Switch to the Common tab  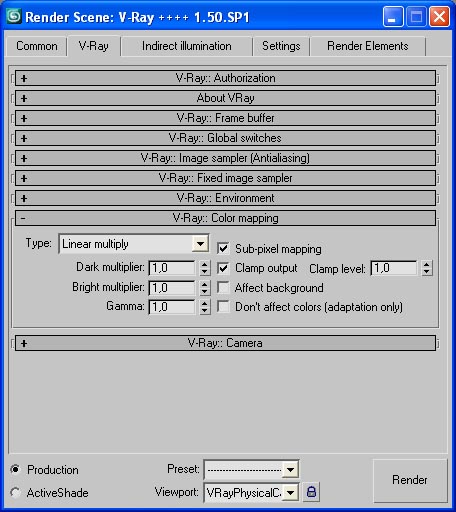[37, 46]
